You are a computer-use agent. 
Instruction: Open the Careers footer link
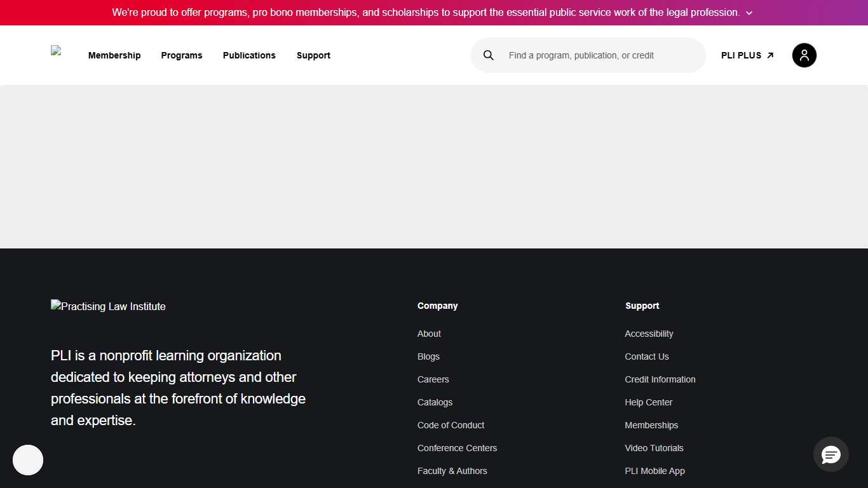point(433,379)
